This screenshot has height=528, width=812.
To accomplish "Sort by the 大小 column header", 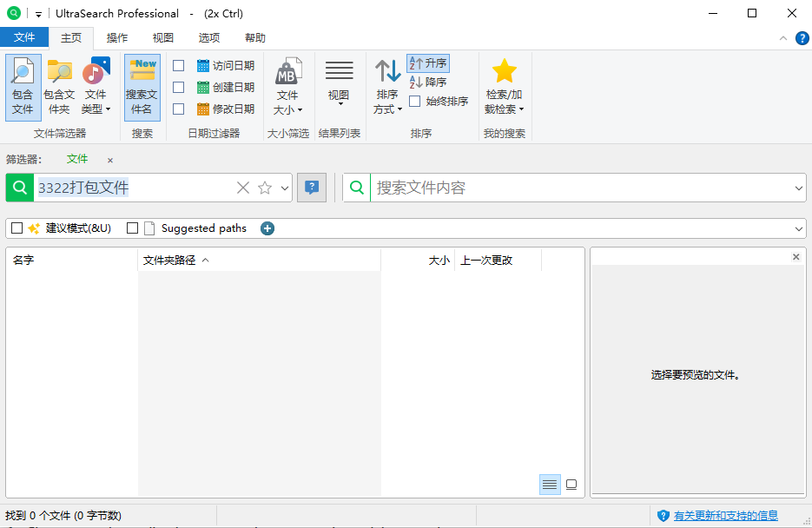I will tap(418, 261).
